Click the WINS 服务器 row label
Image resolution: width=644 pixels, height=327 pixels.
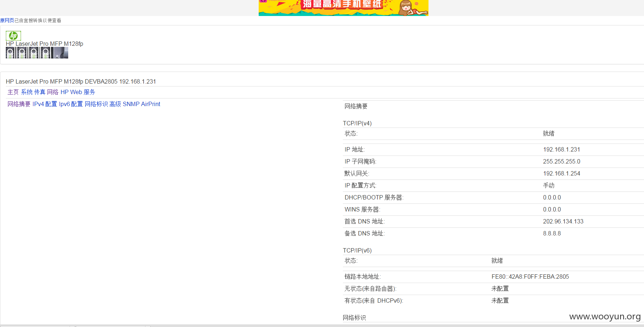[362, 210]
